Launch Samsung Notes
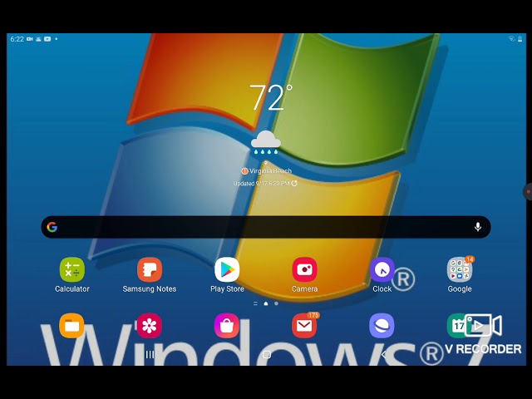The height and width of the screenshot is (399, 532). pyautogui.click(x=150, y=269)
